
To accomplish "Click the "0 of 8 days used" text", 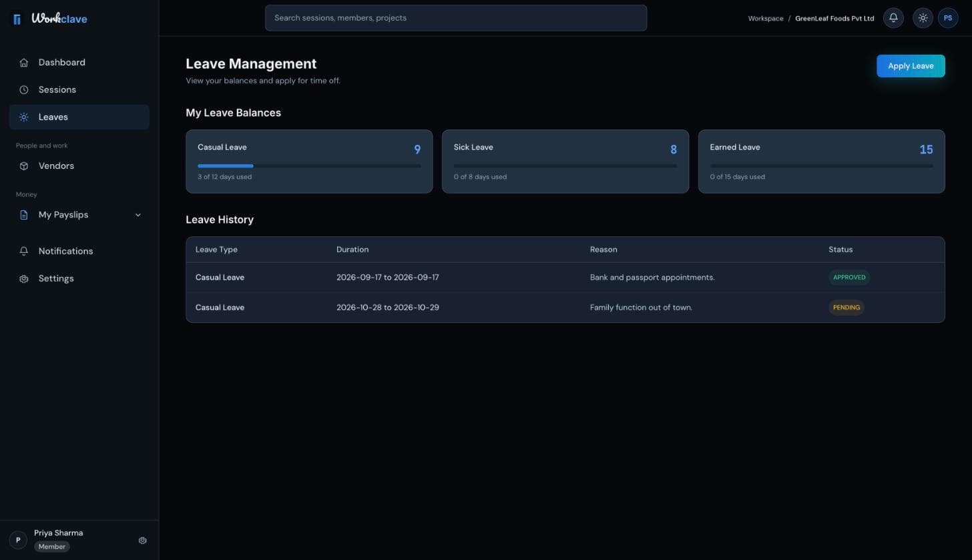I will [480, 177].
